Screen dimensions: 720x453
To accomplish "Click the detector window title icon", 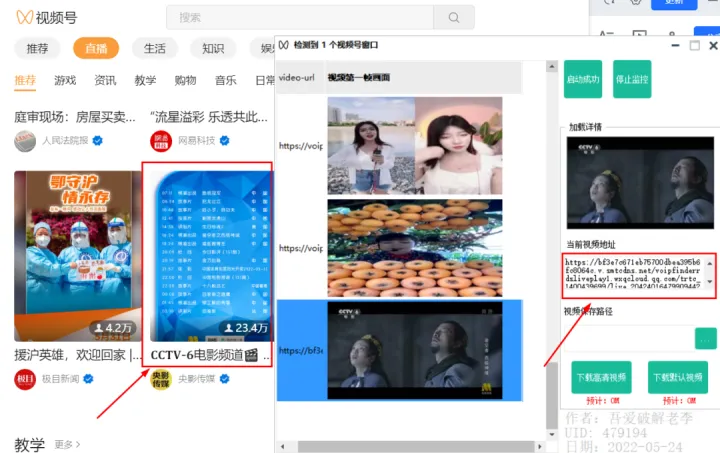I will pos(284,45).
